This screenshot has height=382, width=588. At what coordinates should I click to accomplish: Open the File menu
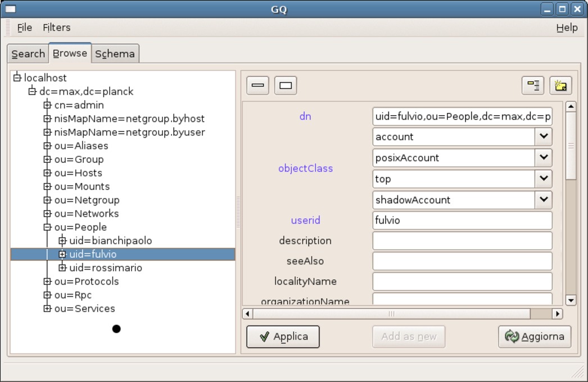pyautogui.click(x=24, y=28)
